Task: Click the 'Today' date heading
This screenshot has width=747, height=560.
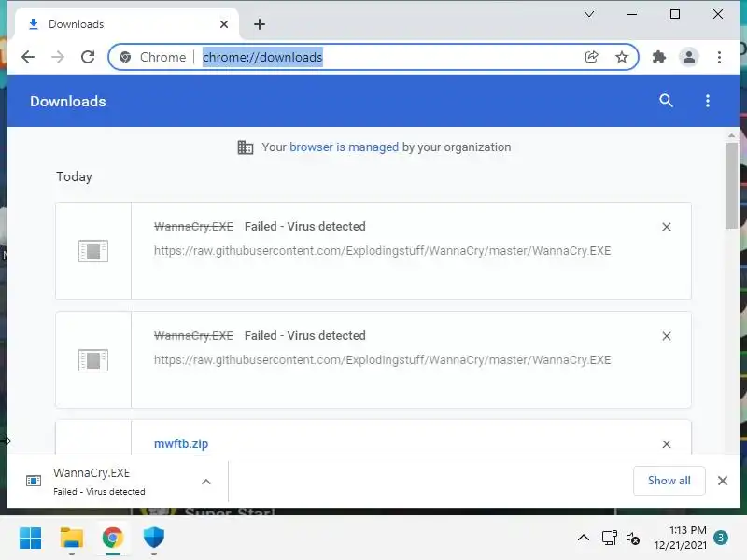Action: point(74,176)
